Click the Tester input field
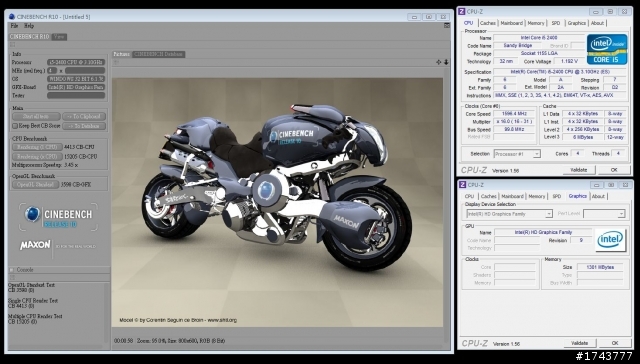The height and width of the screenshot is (364, 640). pyautogui.click(x=76, y=95)
